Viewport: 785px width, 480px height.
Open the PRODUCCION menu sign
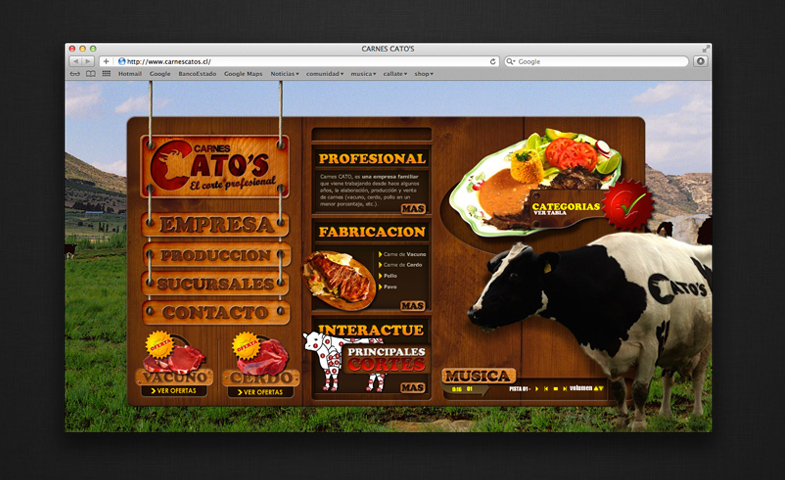point(216,255)
